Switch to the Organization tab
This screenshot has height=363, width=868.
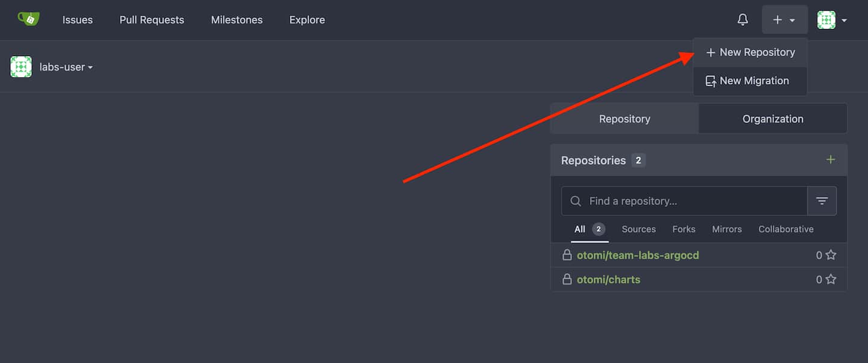pyautogui.click(x=773, y=119)
